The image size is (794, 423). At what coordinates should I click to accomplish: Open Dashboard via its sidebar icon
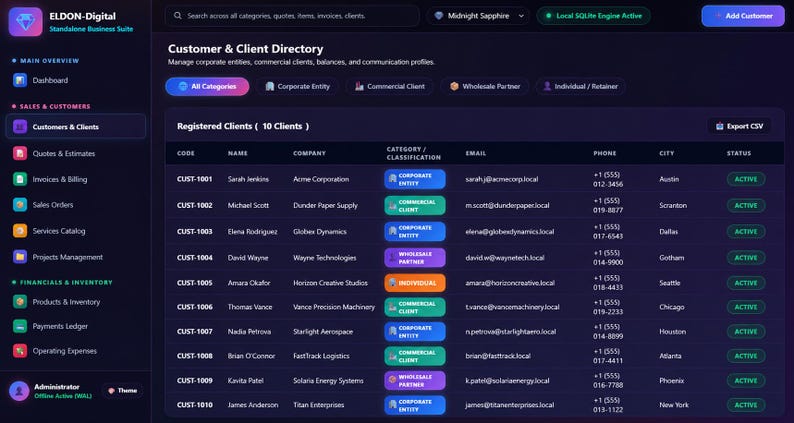pos(20,80)
